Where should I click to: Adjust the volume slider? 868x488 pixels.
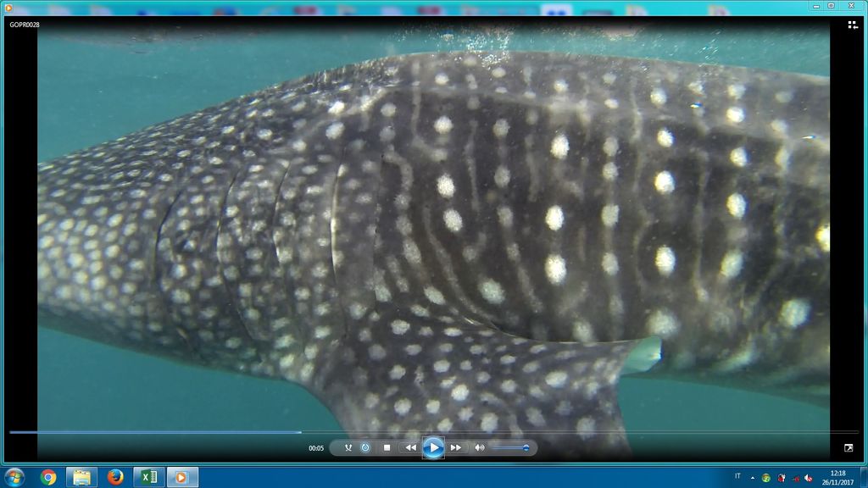(x=510, y=447)
